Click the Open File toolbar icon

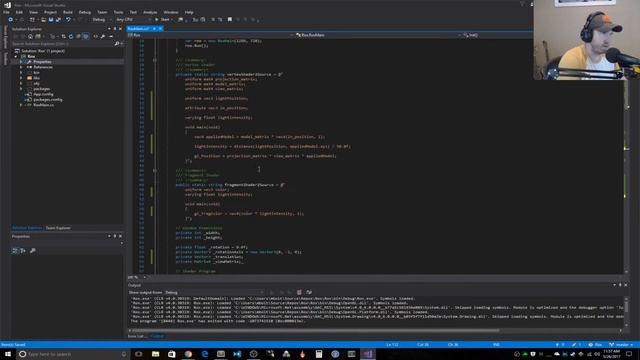pos(43,20)
